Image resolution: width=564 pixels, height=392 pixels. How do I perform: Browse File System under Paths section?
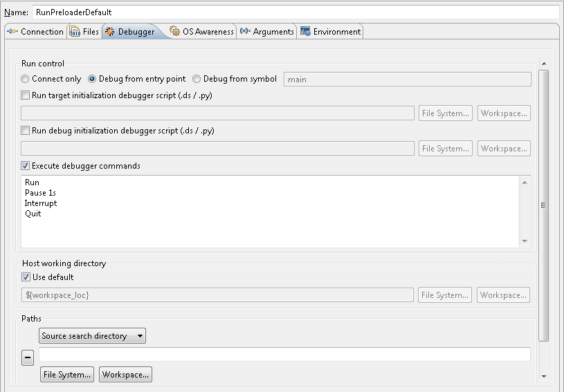(x=67, y=375)
